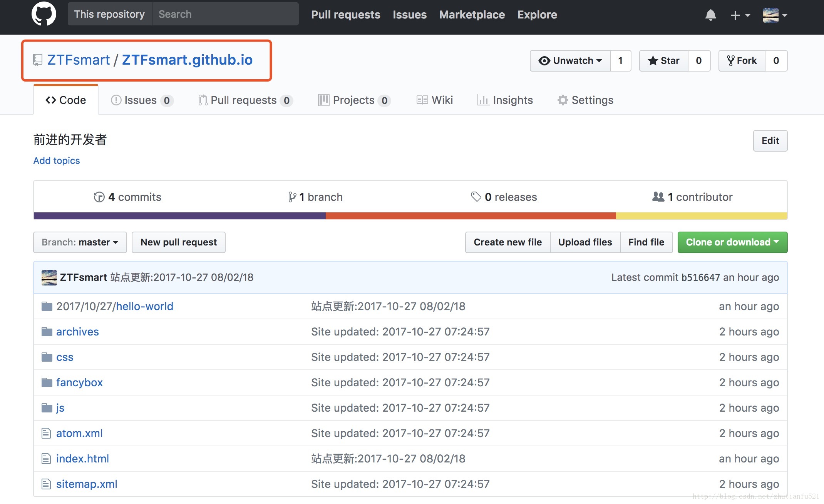The image size is (824, 504).
Task: Click the folder icon for css
Action: (47, 357)
